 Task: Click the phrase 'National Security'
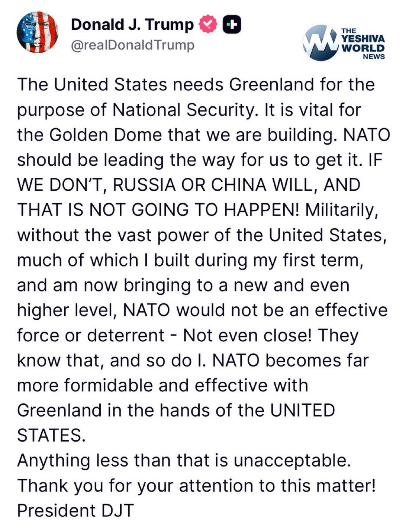(x=184, y=110)
